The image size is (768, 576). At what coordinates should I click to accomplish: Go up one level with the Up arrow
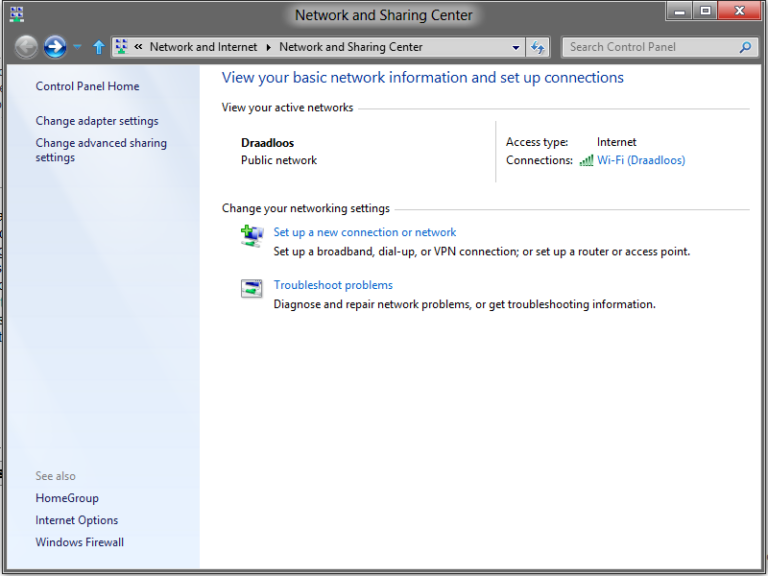[x=98, y=47]
